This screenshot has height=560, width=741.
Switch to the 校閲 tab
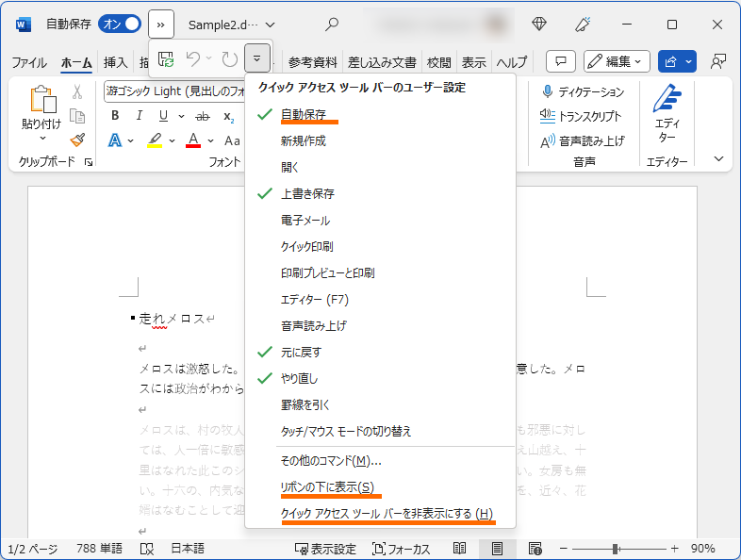click(439, 62)
